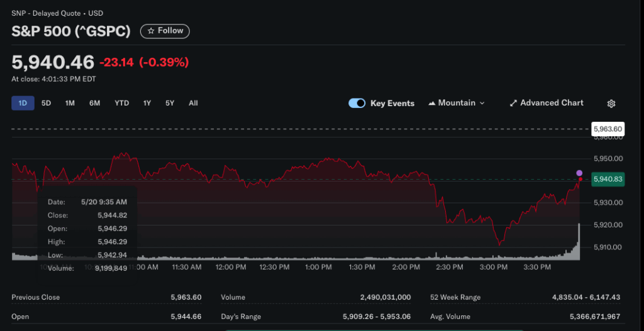Click the Day's Range value 5,909.26 - 5,953.06

pyautogui.click(x=377, y=317)
